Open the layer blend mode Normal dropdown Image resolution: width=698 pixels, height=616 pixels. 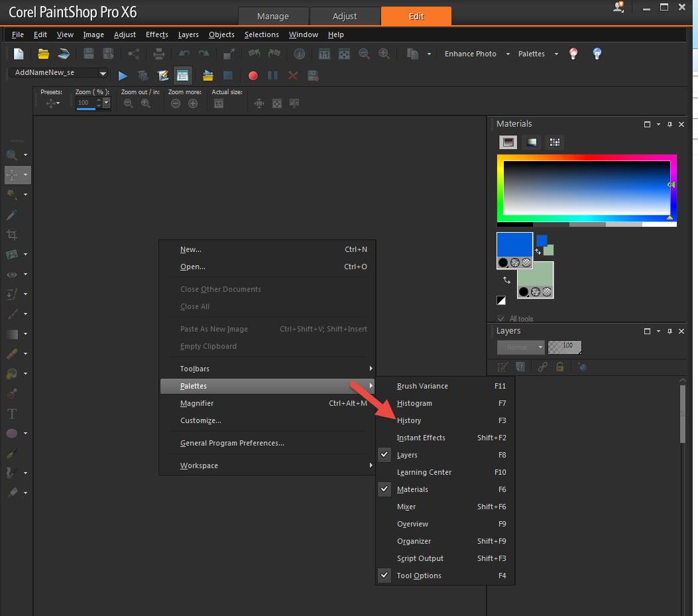coord(521,347)
